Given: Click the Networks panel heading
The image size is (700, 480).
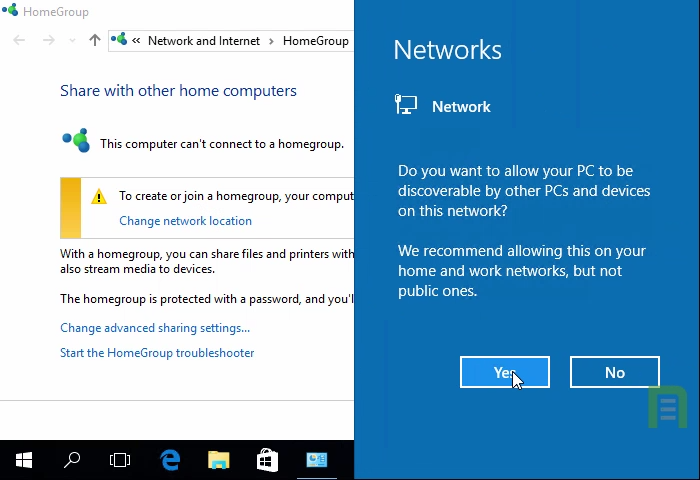Looking at the screenshot, I should tap(447, 50).
